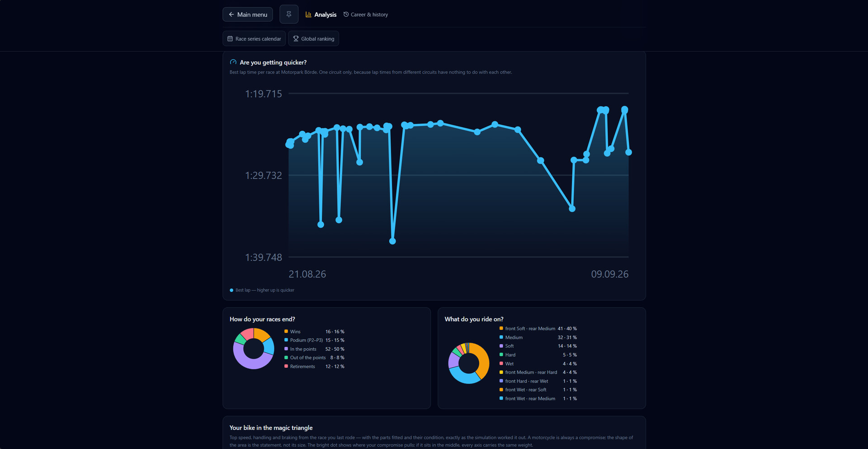
Task: Select the 'Podium (P2–P3)' legend entry
Action: pos(314,340)
